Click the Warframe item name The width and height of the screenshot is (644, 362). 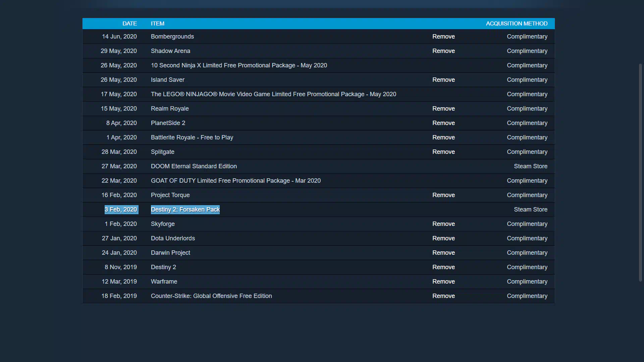[164, 282]
